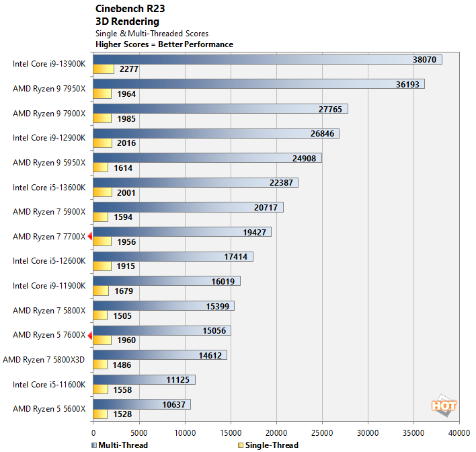This screenshot has width=476, height=452.
Task: Click the 2001 single-thread score
Action: click(126, 193)
